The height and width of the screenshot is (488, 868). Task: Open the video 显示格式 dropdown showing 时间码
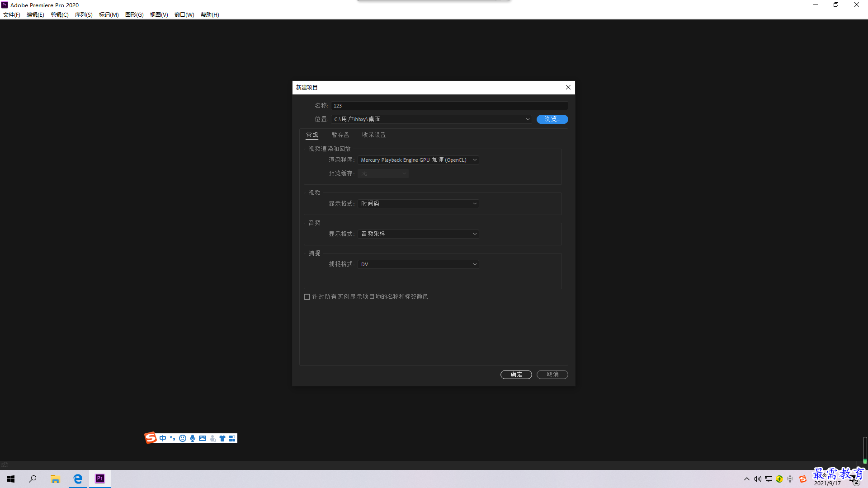point(418,204)
